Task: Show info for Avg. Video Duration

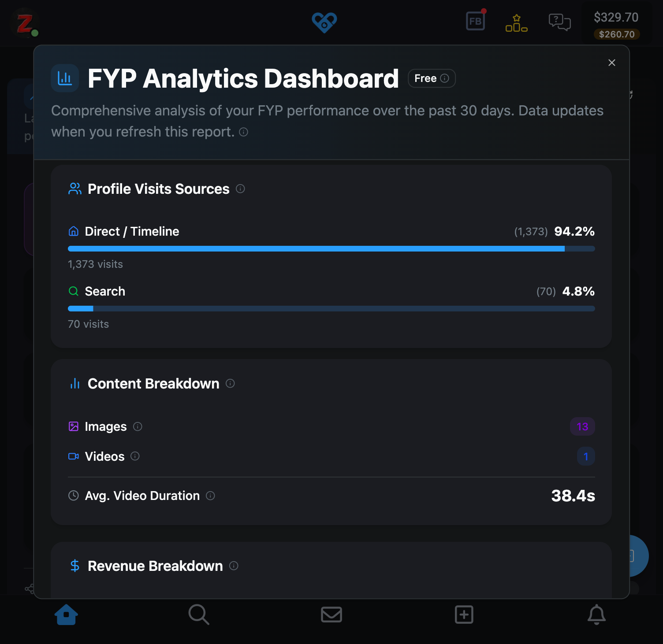Action: click(x=211, y=496)
